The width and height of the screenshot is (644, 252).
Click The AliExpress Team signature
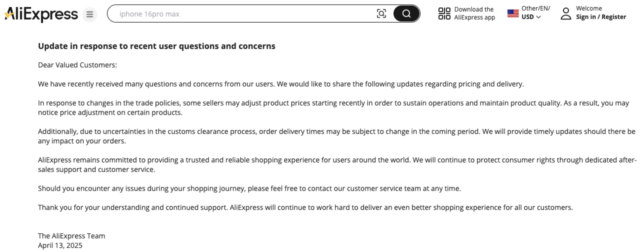pos(71,236)
